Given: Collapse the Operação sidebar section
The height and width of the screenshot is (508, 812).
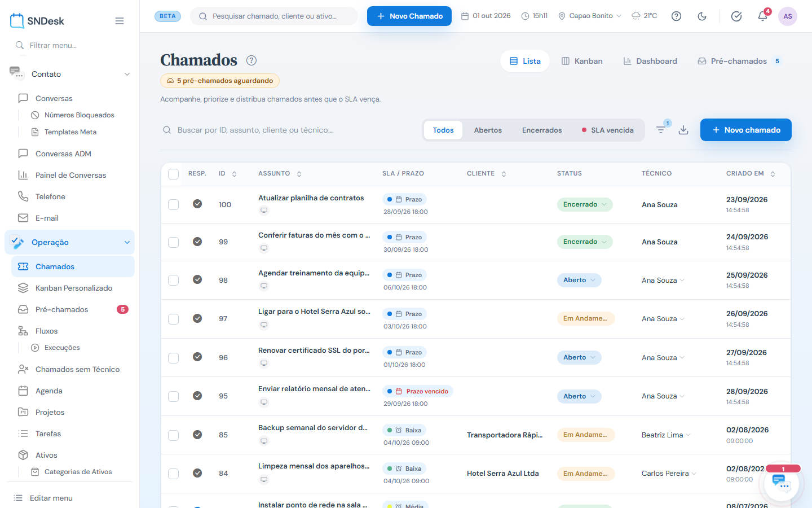Looking at the screenshot, I should click(x=70, y=242).
